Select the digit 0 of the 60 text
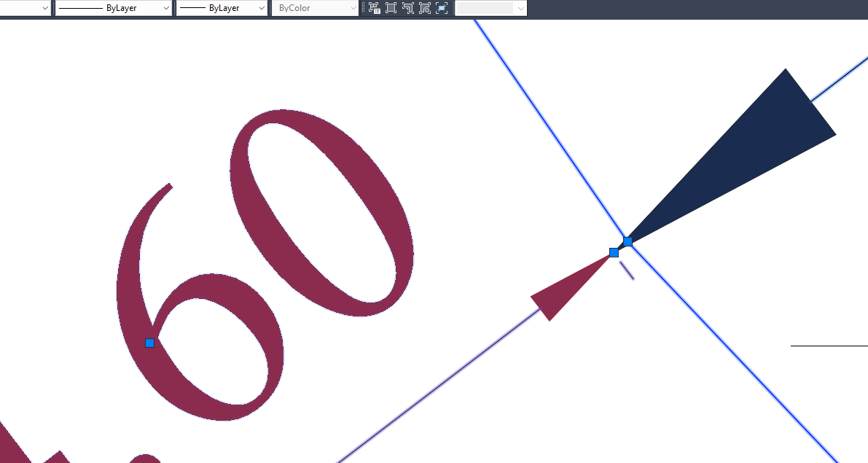The width and height of the screenshot is (868, 463). pyautogui.click(x=321, y=213)
